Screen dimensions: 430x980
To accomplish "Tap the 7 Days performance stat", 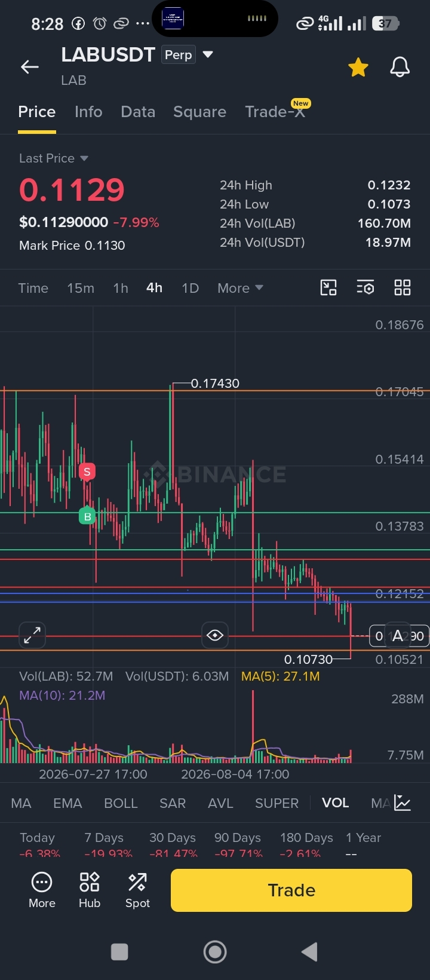I will (108, 846).
